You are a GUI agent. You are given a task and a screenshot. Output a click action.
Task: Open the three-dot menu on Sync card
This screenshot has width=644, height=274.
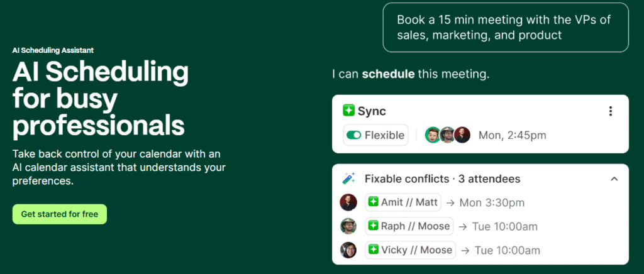(x=610, y=111)
